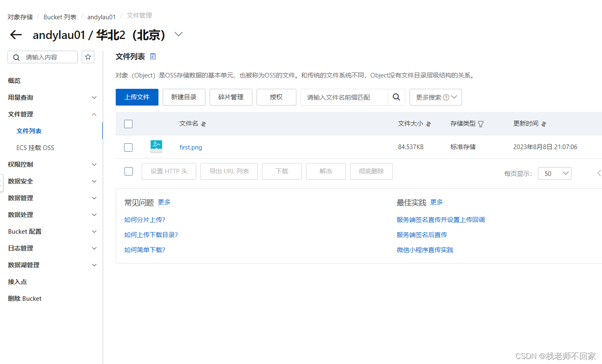
Task: Expand the 权限控制 sidebar section
Action: tap(94, 165)
